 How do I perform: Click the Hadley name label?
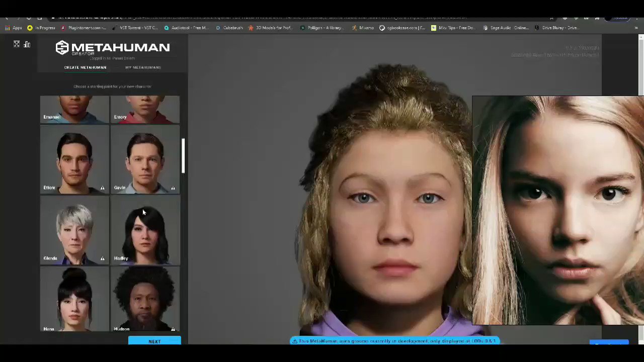point(121,258)
